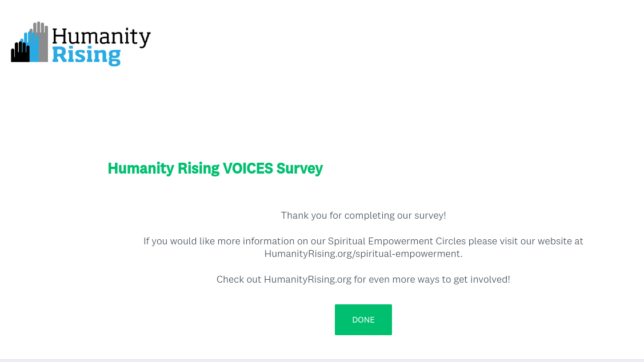Click the word "VOICES" in the green heading
644x362 pixels.
coord(247,168)
